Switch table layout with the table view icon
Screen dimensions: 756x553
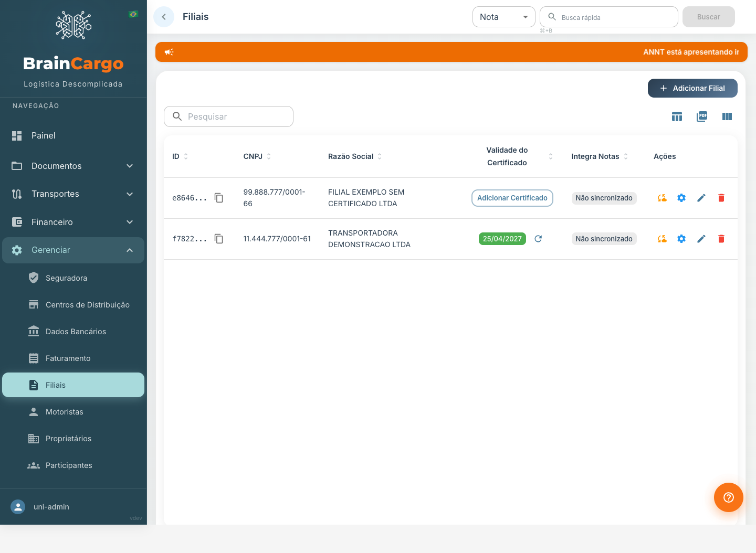[x=677, y=116]
